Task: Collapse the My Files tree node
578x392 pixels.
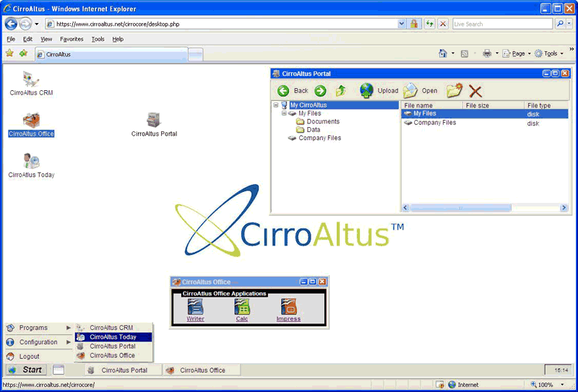Action: 284,113
